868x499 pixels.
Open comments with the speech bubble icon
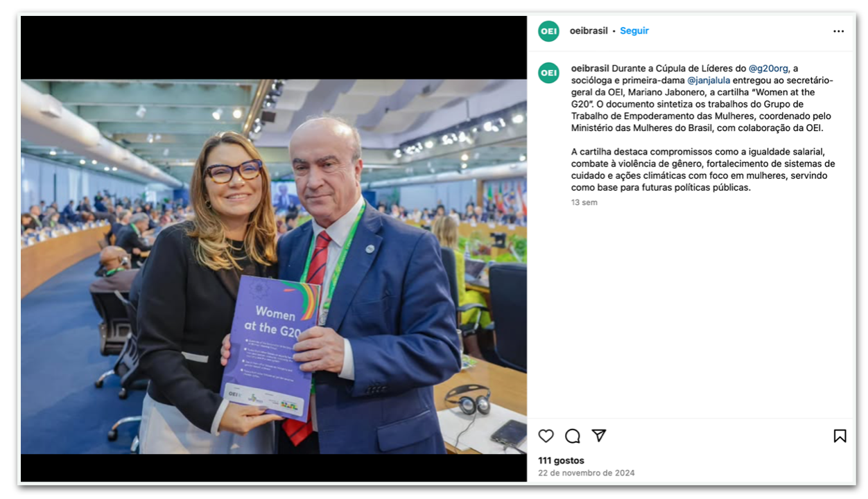click(x=573, y=436)
